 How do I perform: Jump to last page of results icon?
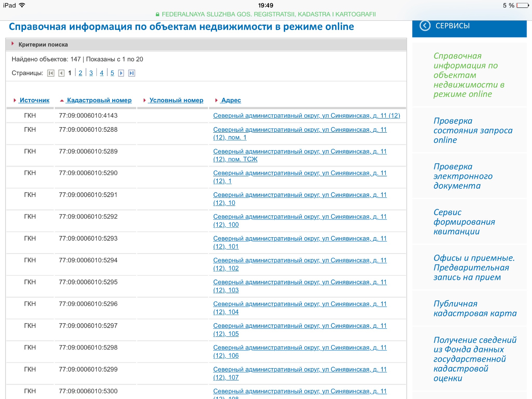pos(132,73)
